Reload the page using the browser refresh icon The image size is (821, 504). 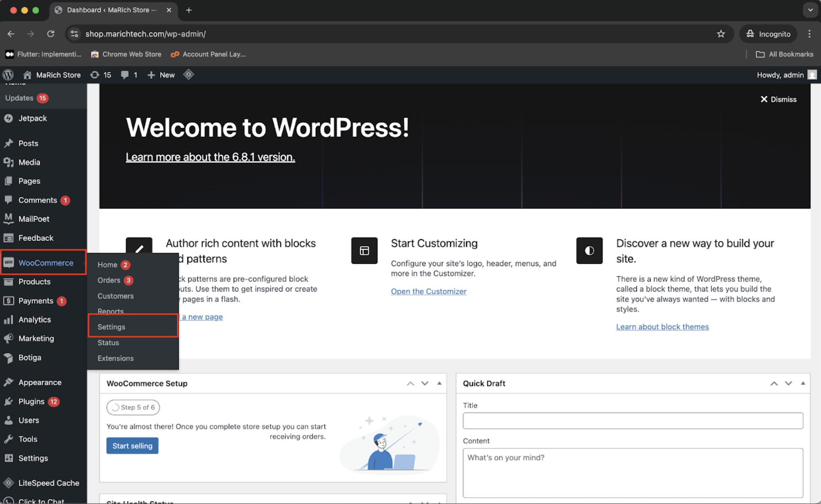click(50, 34)
